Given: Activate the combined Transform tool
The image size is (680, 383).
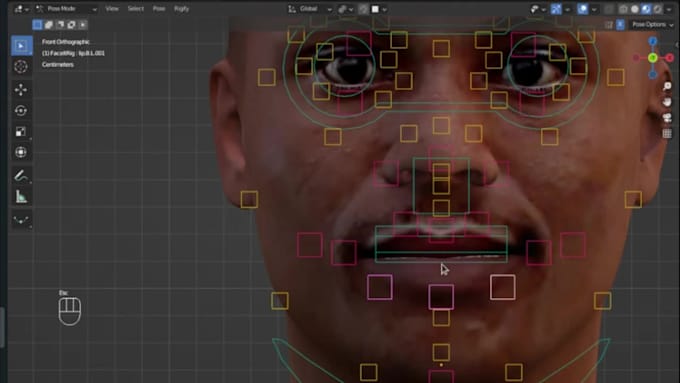Looking at the screenshot, I should coord(21,152).
